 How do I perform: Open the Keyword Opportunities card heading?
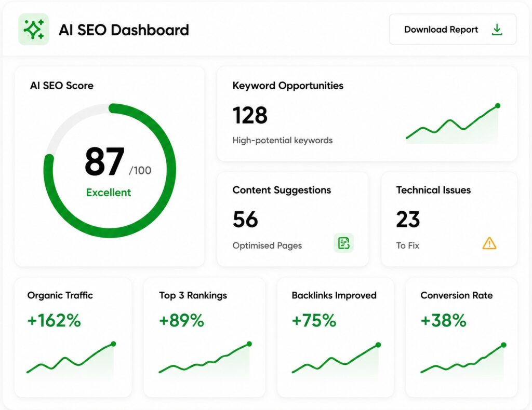(288, 86)
